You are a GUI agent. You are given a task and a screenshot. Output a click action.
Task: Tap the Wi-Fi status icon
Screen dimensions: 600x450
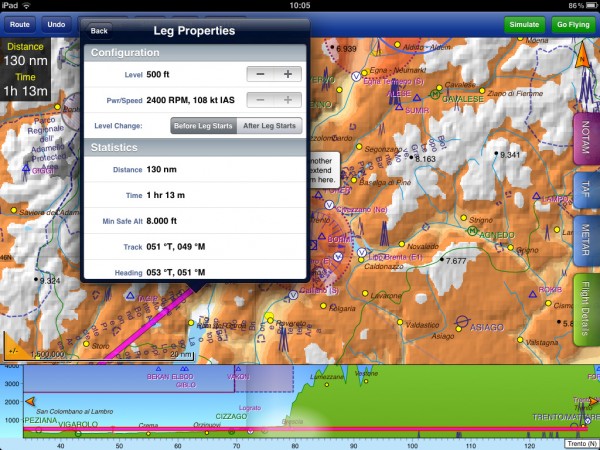click(x=26, y=5)
